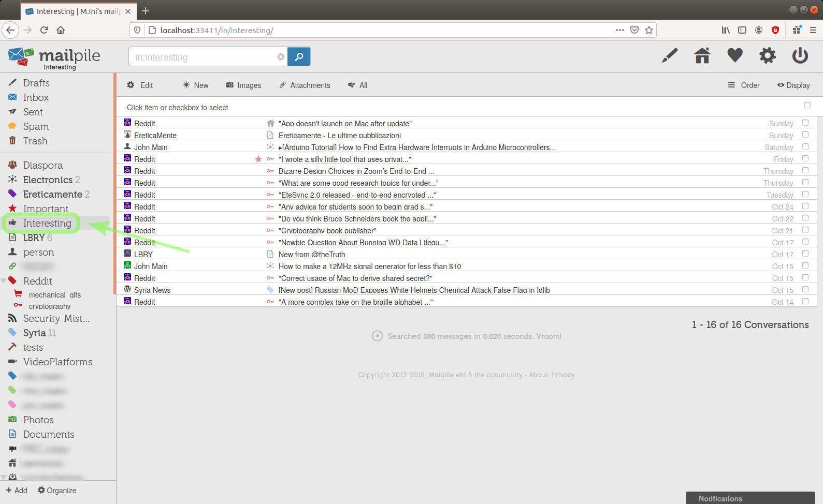This screenshot has width=823, height=504.
Task: Go to the home page icon
Action: 702,55
